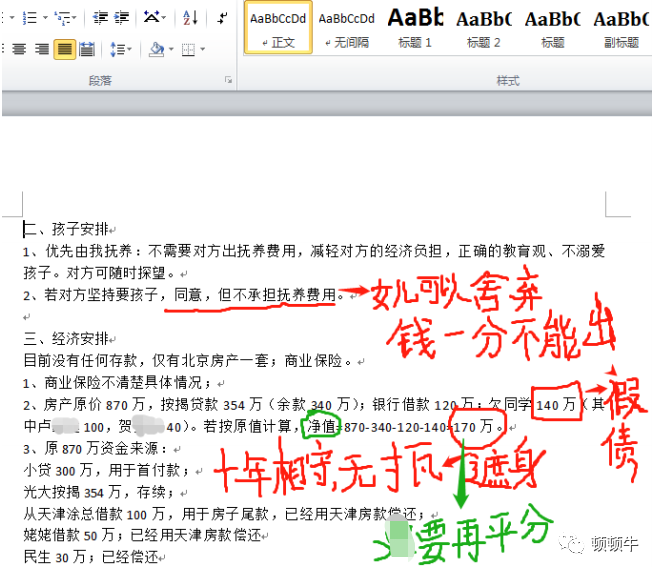Expand the multilevel list dropdown arrow
The image size is (660, 573).
coord(75,18)
